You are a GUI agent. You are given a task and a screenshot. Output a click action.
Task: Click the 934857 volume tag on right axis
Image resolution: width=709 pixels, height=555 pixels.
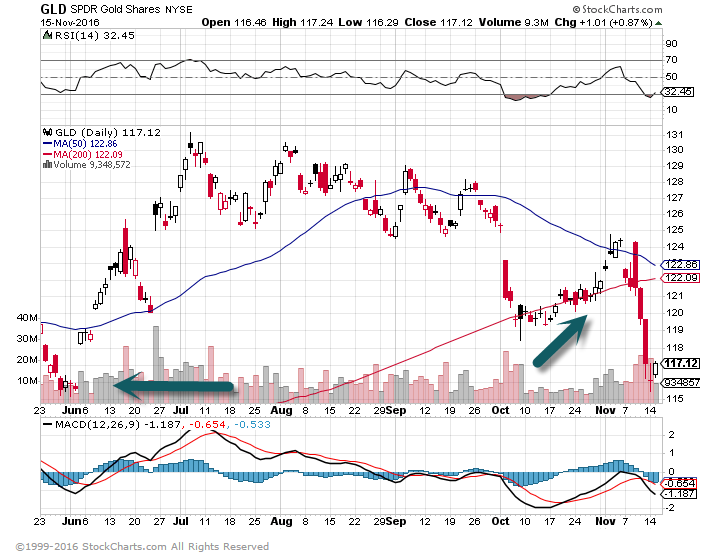pos(681,383)
